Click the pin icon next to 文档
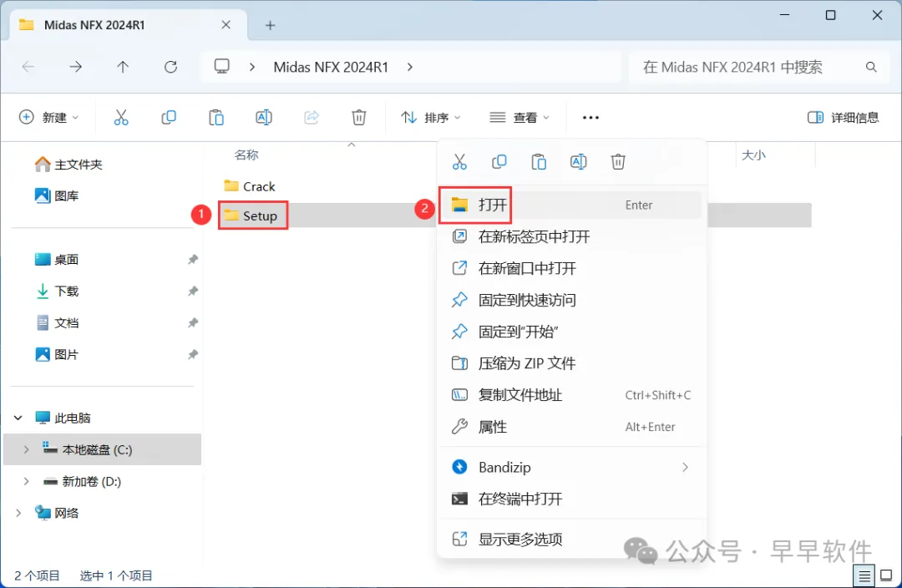This screenshot has width=902, height=588. 193,322
